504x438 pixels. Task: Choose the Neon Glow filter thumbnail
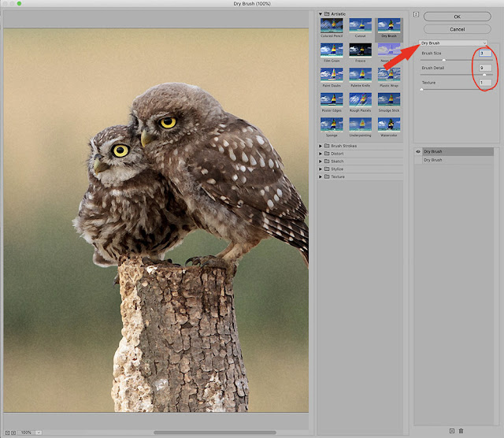pyautogui.click(x=389, y=50)
